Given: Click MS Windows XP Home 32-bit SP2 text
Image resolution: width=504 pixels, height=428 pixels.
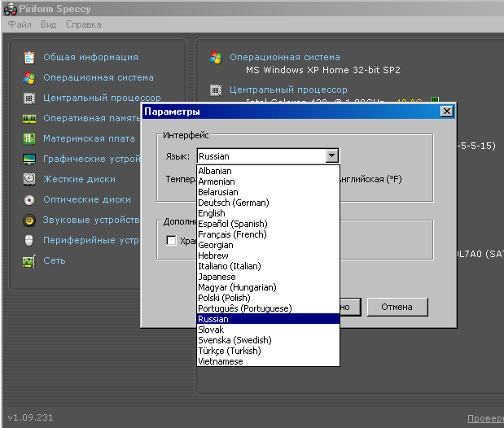Looking at the screenshot, I should [323, 70].
